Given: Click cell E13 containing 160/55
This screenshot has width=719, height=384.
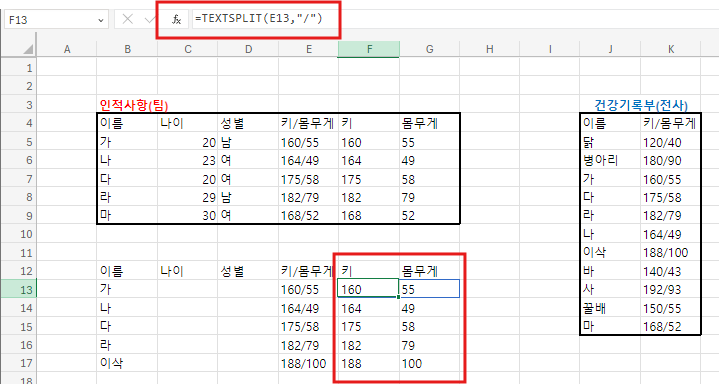Looking at the screenshot, I should [x=309, y=289].
